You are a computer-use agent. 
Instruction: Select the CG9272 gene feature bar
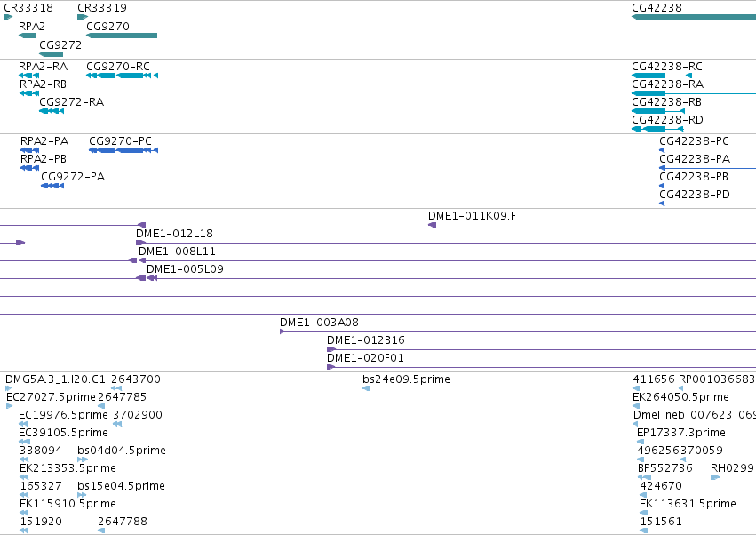(x=52, y=54)
